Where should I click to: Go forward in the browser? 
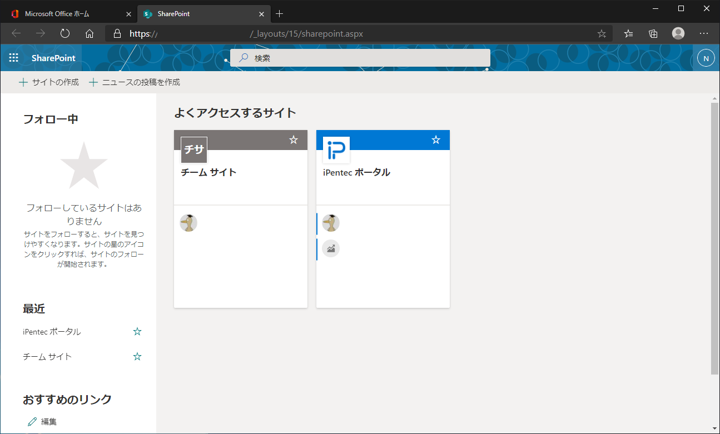[40, 34]
